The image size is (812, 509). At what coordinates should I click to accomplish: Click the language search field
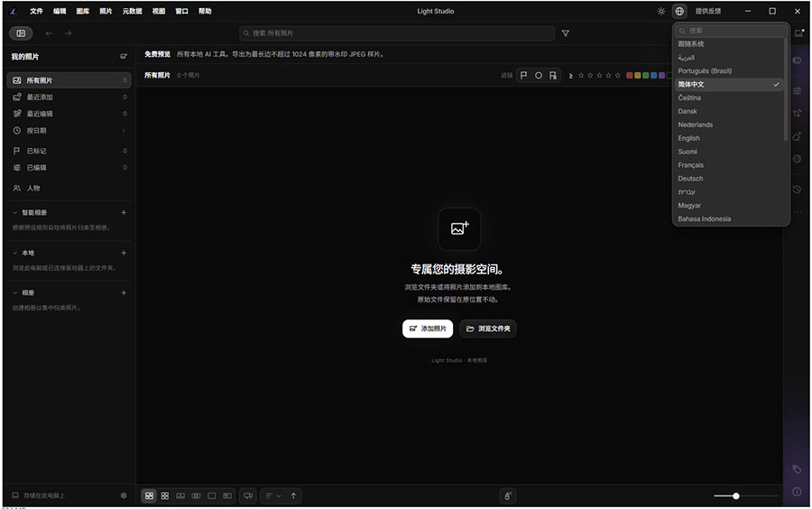pos(731,31)
